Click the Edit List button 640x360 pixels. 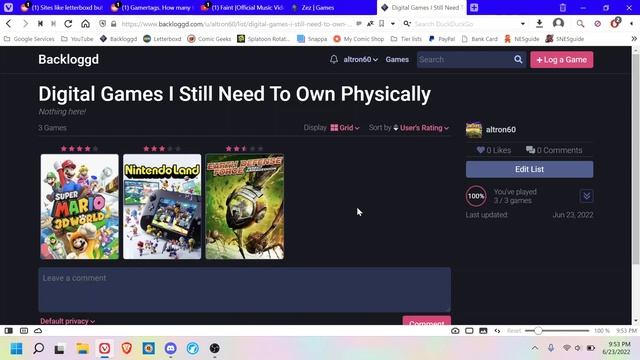click(x=529, y=169)
